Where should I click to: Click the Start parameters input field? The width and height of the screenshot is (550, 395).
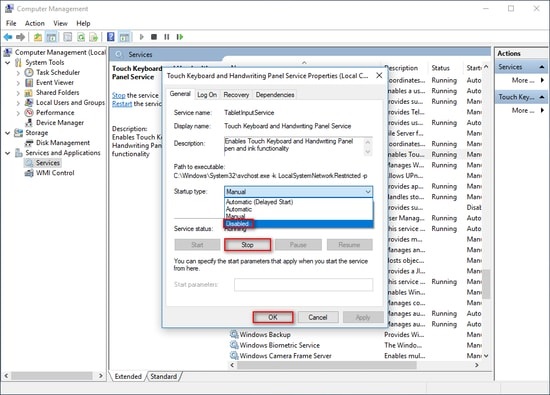coord(303,284)
